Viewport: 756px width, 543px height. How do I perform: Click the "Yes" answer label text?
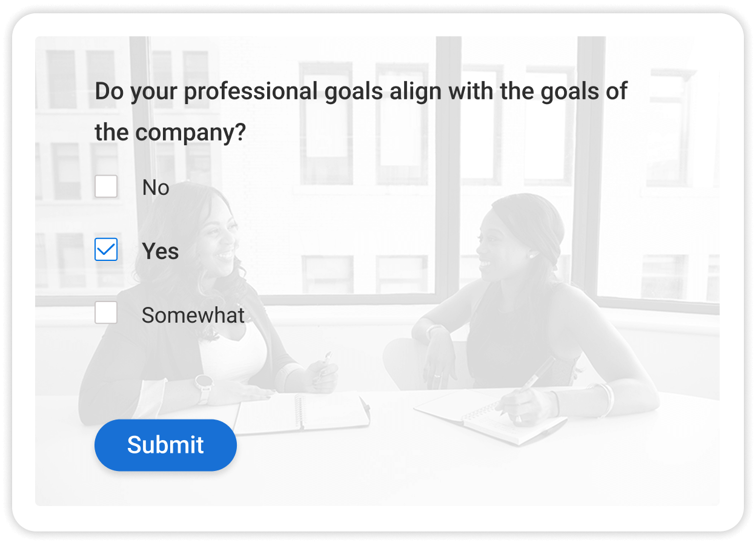point(160,251)
